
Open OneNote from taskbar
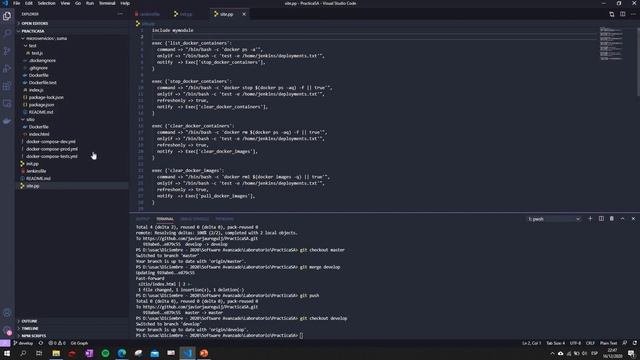click(x=89, y=353)
